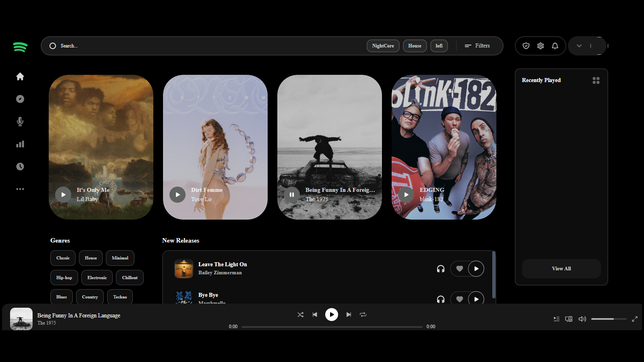Screen dimensions: 644x362
Task: Open the notifications bell
Action: pos(555,46)
